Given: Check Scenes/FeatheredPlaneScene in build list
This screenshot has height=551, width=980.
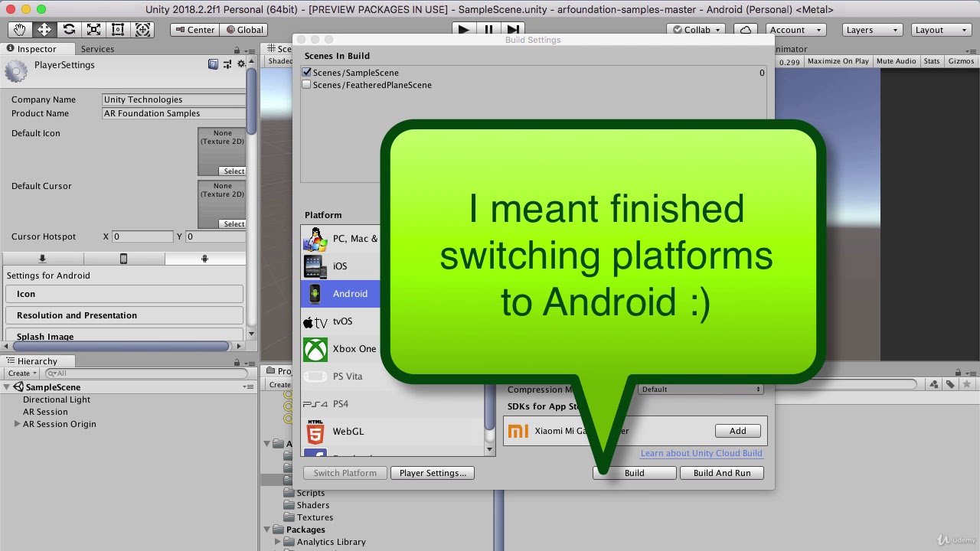Looking at the screenshot, I should 307,85.
